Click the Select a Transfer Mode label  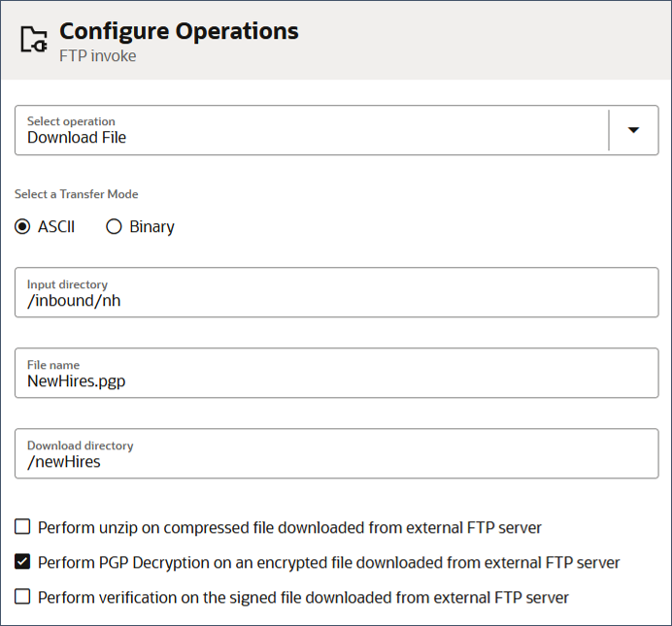tap(77, 194)
